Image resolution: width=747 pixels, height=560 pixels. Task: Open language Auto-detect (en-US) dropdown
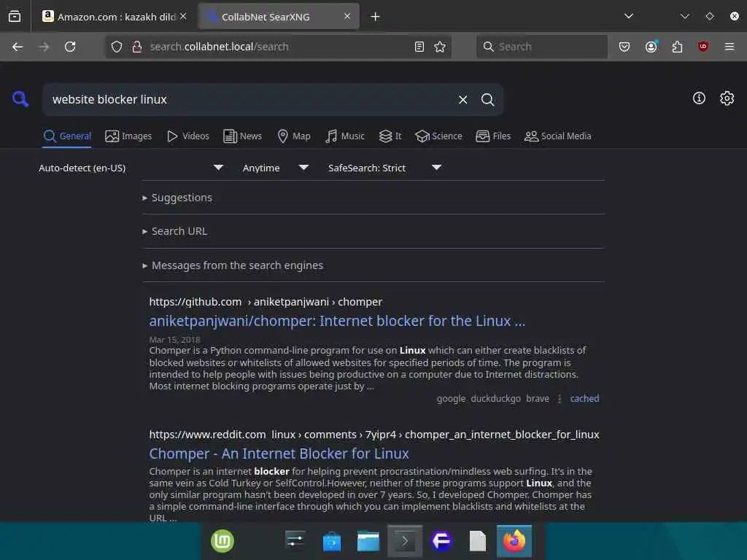[131, 168]
